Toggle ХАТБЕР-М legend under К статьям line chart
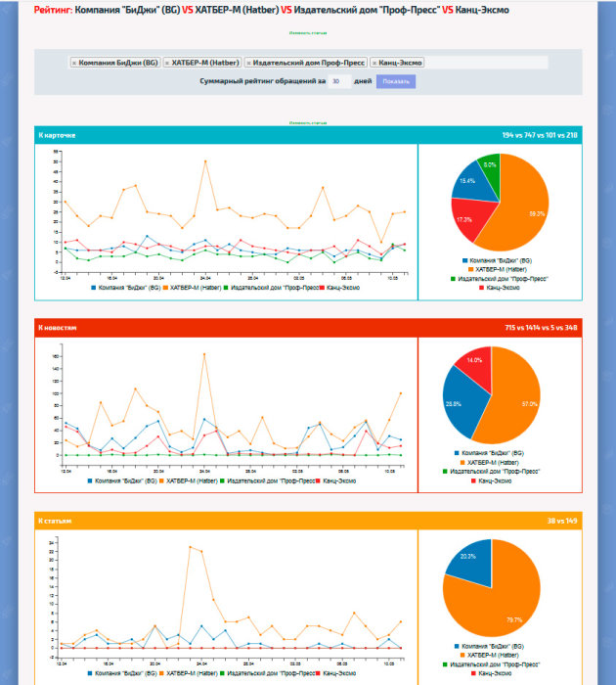The image size is (616, 685). click(189, 673)
